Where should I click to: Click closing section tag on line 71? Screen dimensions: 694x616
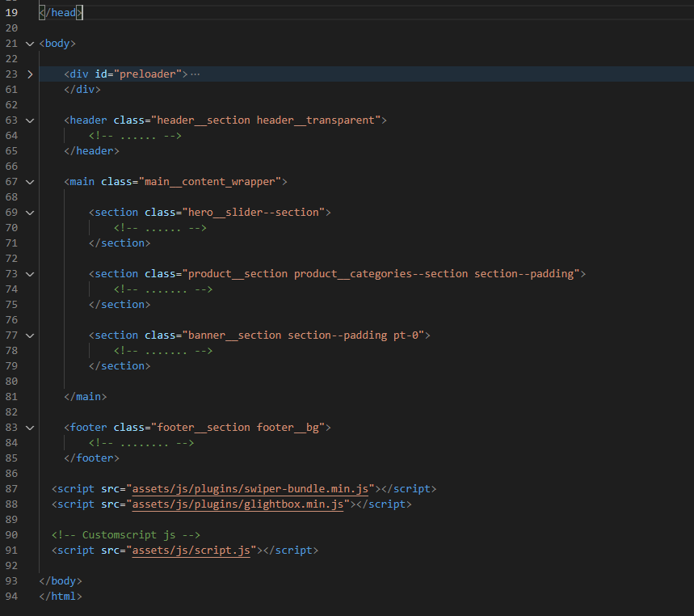(120, 243)
